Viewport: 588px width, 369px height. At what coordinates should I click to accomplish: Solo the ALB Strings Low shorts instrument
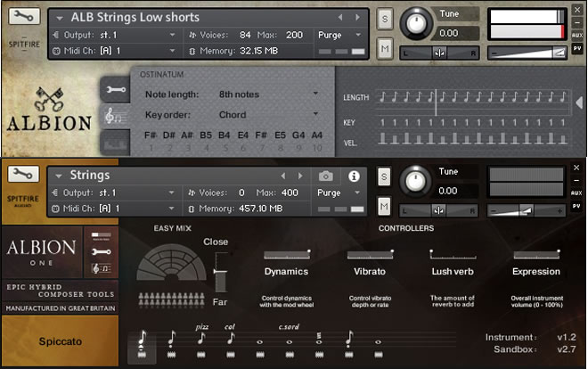[x=384, y=20]
